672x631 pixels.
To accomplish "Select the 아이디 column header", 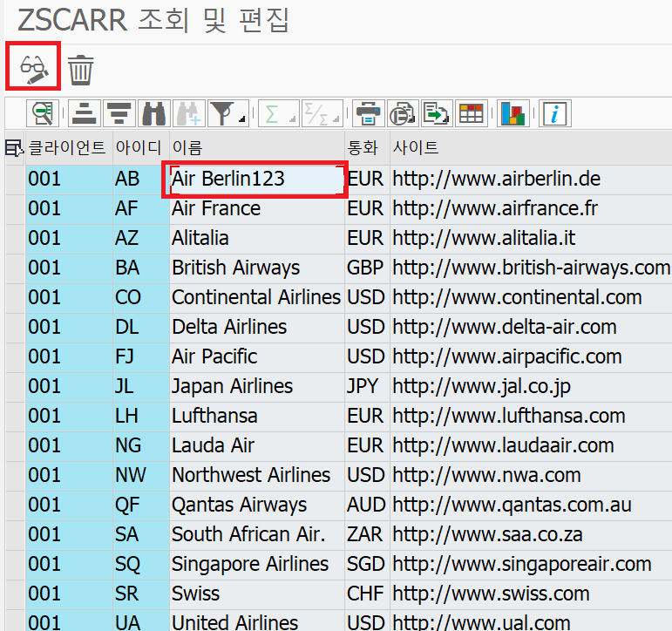I will (x=141, y=148).
